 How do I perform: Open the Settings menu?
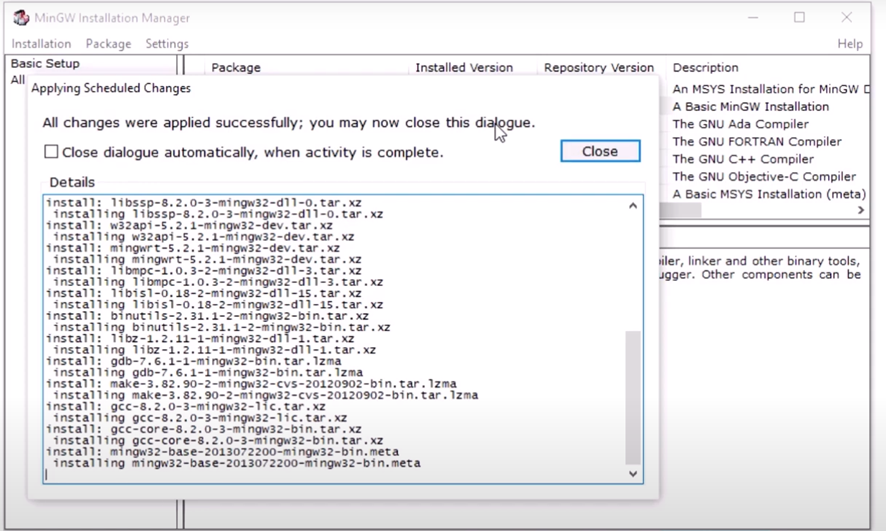pos(167,44)
